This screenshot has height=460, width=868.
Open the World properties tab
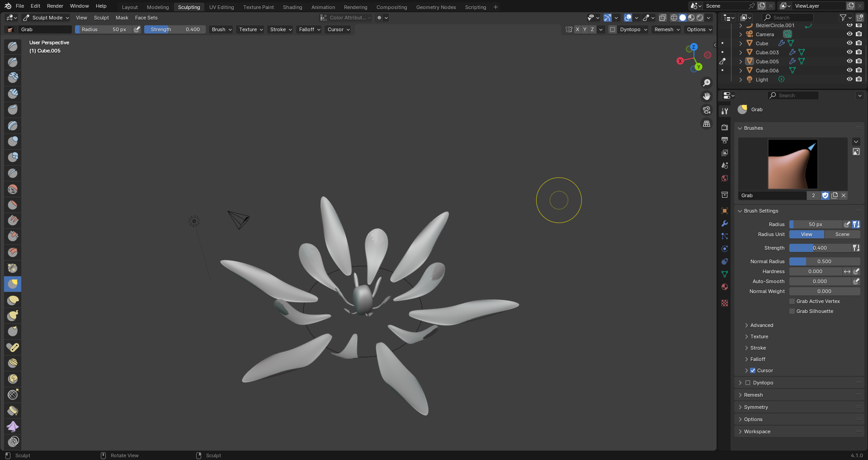click(725, 178)
